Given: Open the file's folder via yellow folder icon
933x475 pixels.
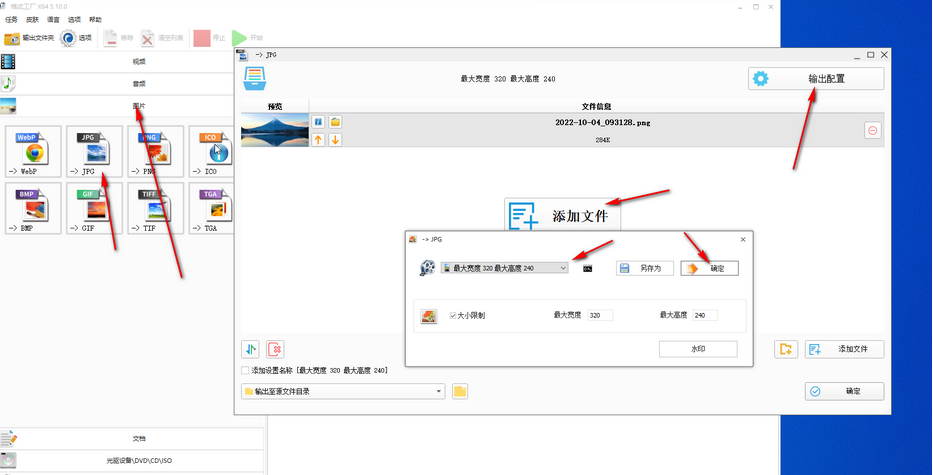Looking at the screenshot, I should point(336,122).
